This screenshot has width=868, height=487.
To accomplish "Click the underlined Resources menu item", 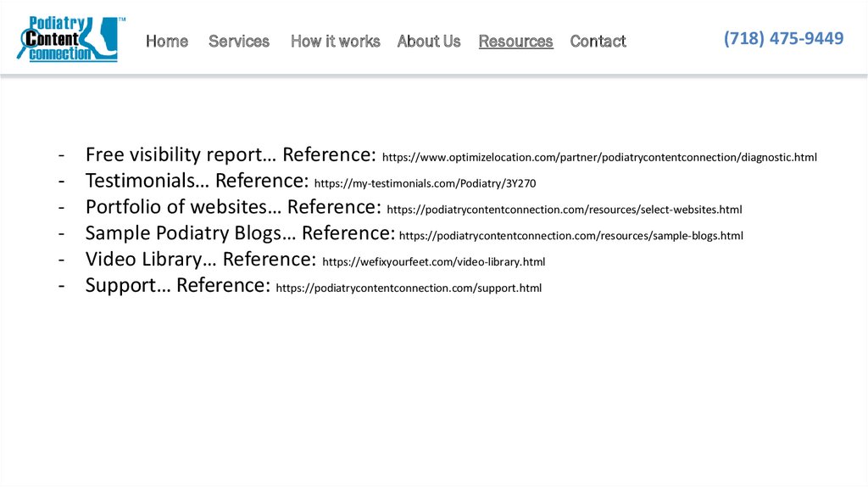I will [x=515, y=41].
